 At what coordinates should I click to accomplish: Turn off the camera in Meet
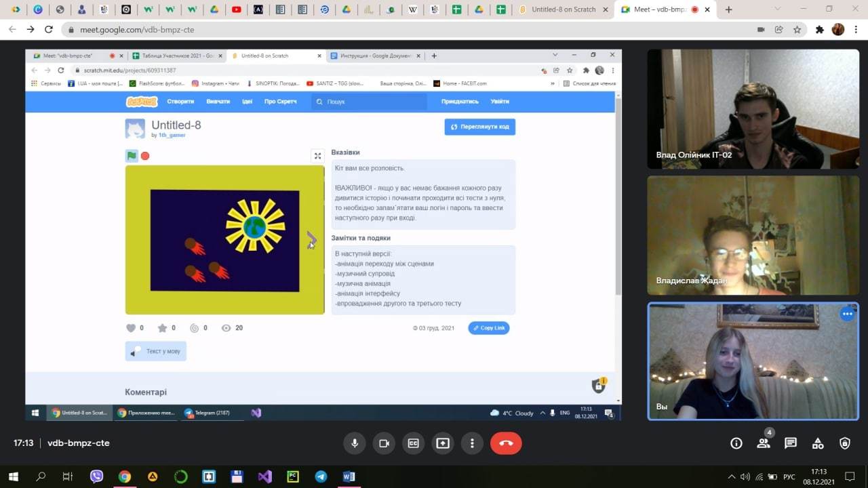pos(384,443)
